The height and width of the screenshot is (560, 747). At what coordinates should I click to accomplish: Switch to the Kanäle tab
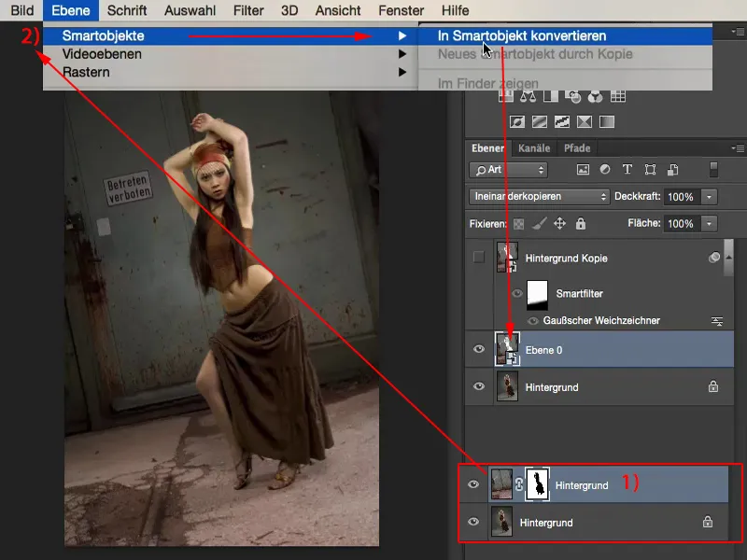point(533,148)
